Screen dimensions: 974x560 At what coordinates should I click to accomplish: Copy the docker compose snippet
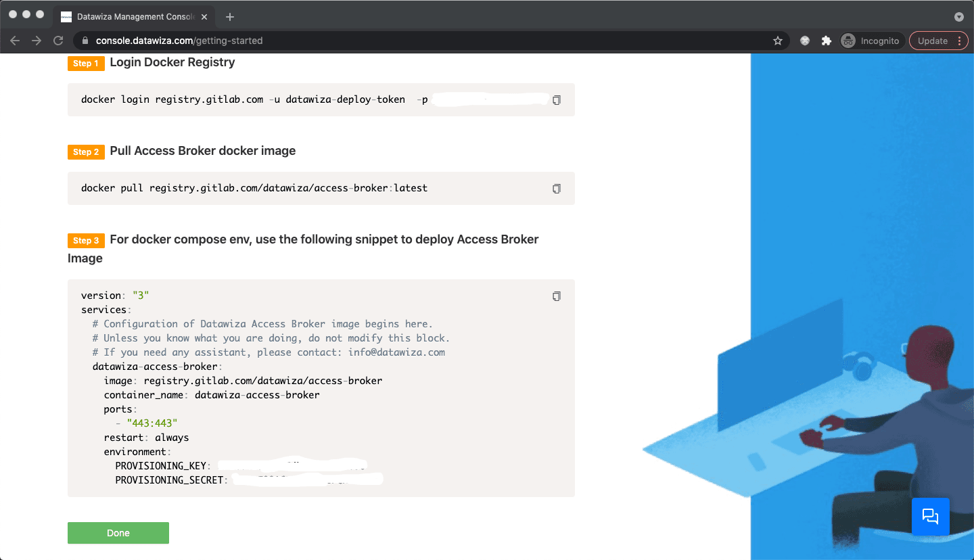click(557, 296)
